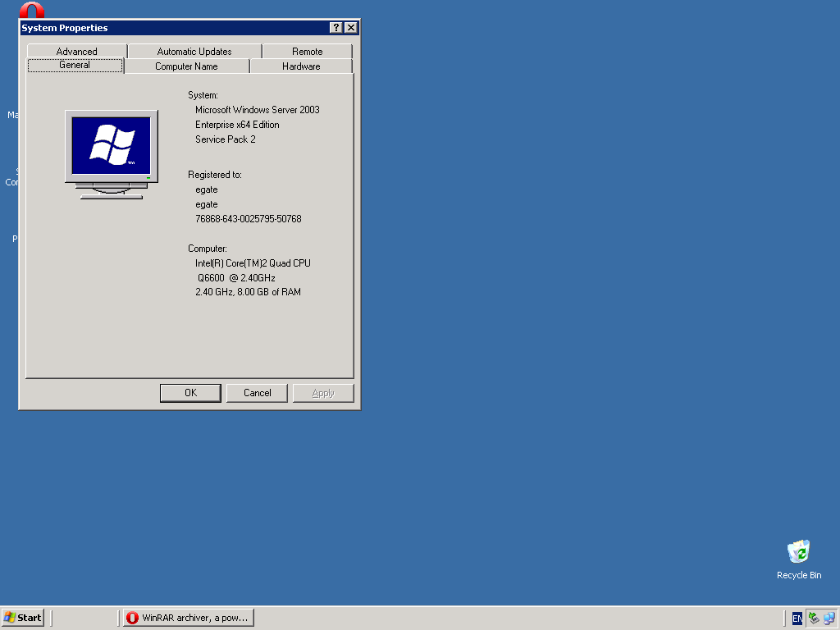Click the EN language bar indicator
This screenshot has width=840, height=630.
(797, 619)
